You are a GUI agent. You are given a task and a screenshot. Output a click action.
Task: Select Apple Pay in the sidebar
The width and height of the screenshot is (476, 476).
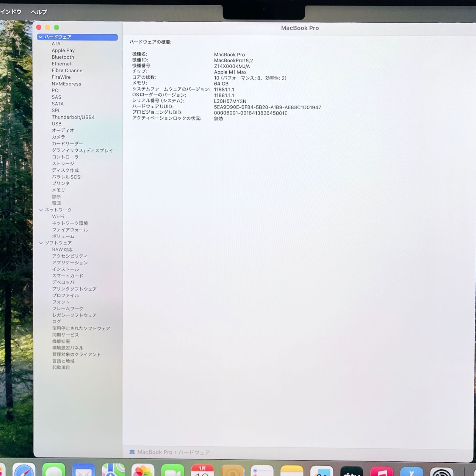pos(63,50)
